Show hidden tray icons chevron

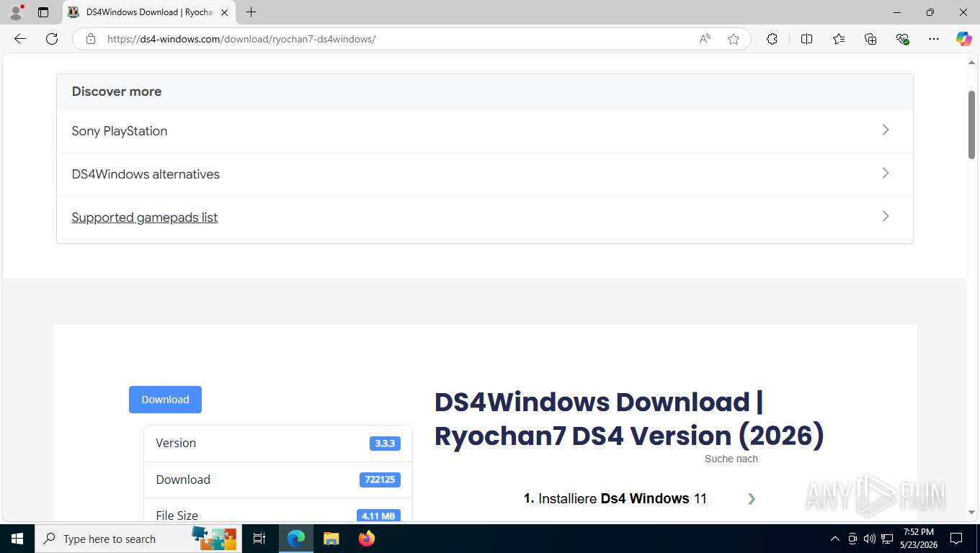[x=835, y=539]
